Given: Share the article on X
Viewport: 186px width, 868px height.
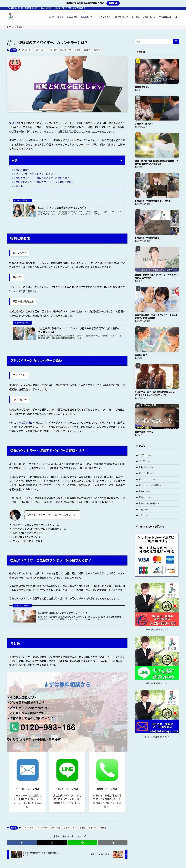Looking at the screenshot, I should 52,842.
